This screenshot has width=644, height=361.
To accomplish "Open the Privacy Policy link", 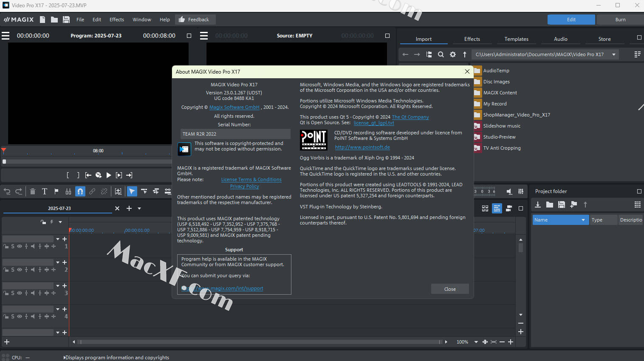I will pyautogui.click(x=245, y=186).
